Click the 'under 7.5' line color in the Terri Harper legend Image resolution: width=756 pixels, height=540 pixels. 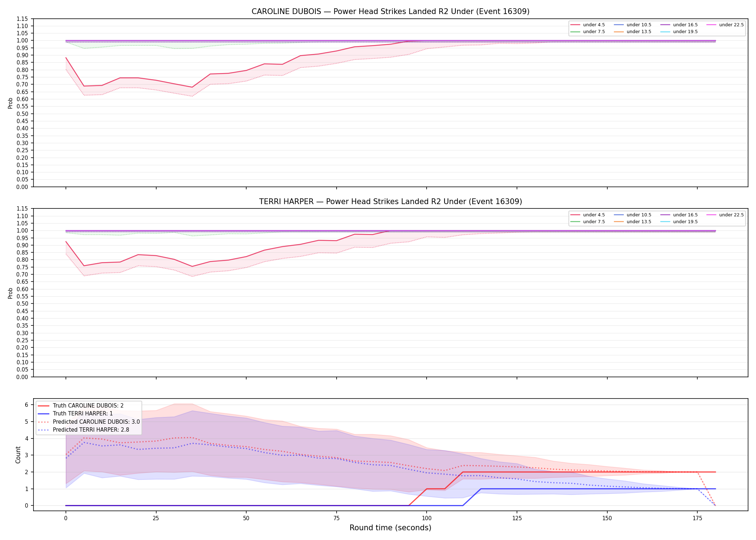pos(575,222)
